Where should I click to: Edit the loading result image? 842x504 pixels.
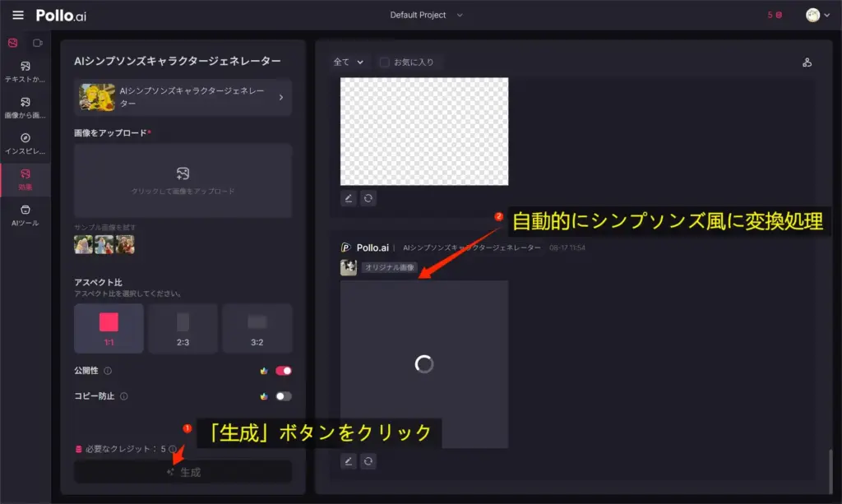[x=349, y=461]
